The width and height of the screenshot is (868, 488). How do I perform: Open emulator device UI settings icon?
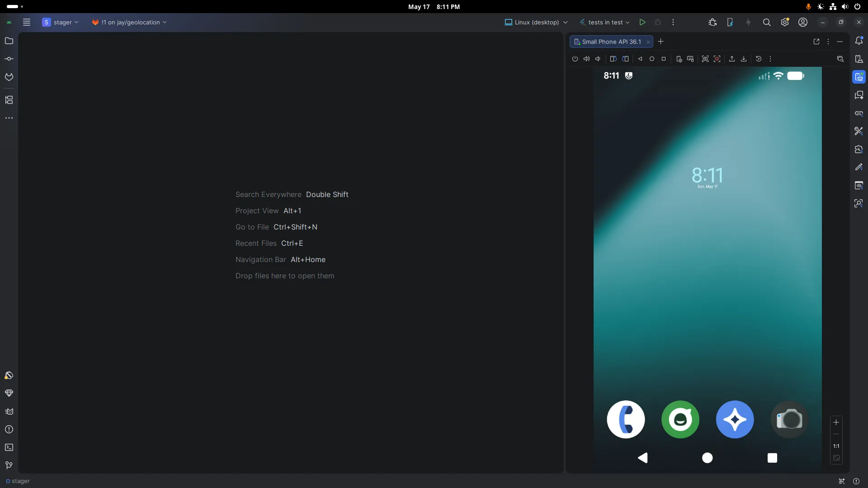point(679,59)
